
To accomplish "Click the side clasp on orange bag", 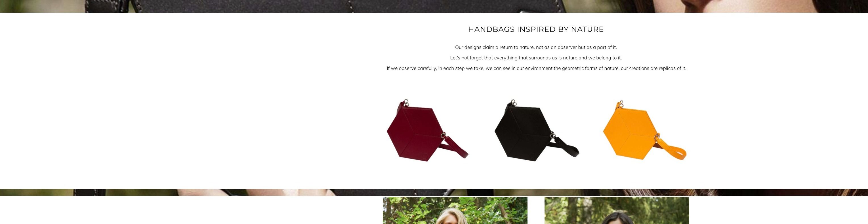I will [x=657, y=136].
